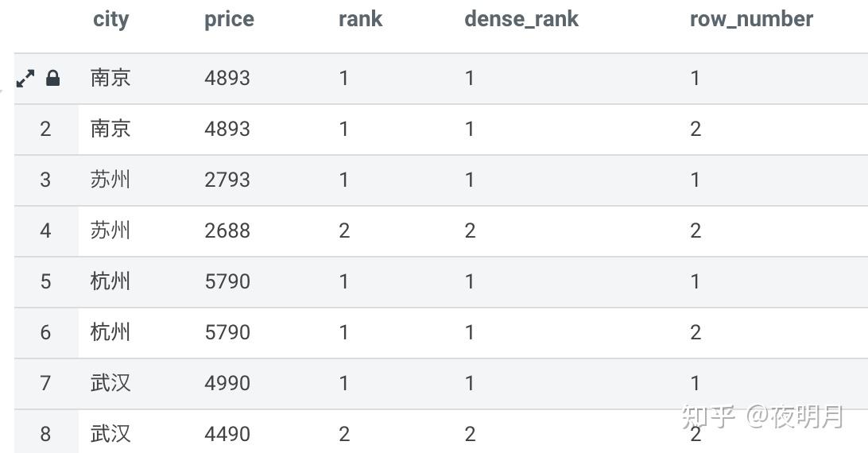
Task: Click the price column header
Action: [x=229, y=20]
